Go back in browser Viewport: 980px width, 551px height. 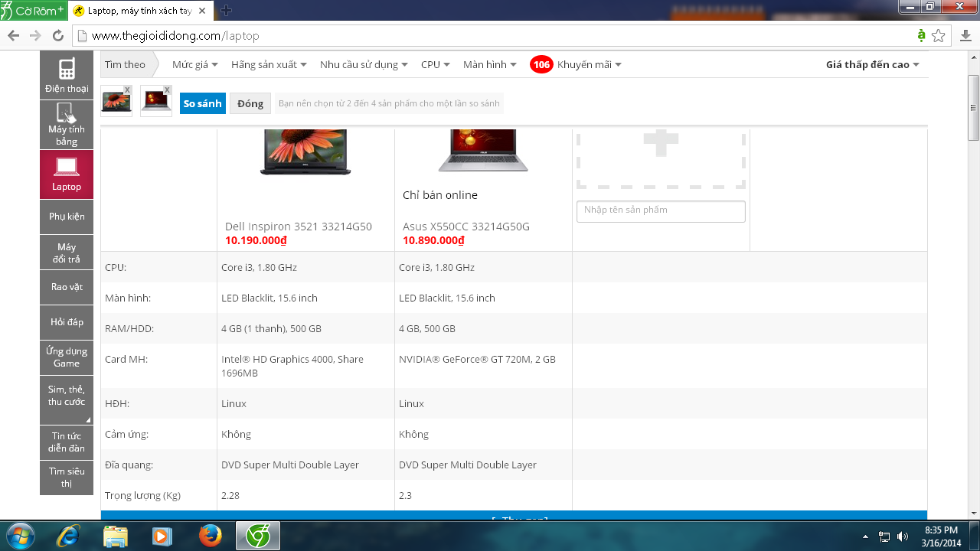click(13, 36)
